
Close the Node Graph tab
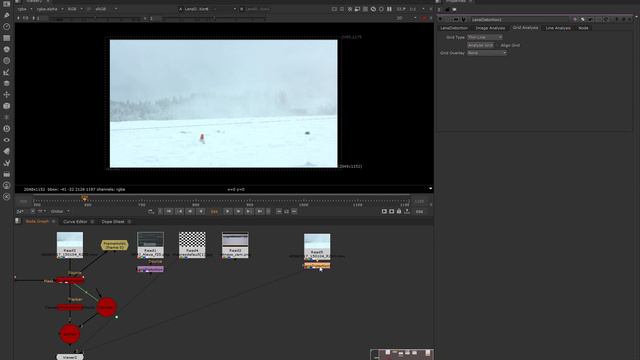(53, 222)
